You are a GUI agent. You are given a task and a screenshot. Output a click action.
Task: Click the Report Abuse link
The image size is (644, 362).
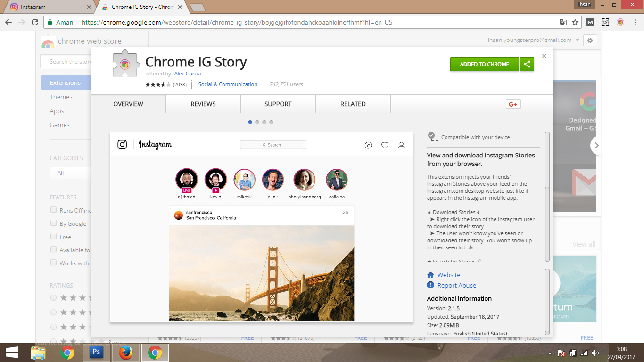click(456, 285)
